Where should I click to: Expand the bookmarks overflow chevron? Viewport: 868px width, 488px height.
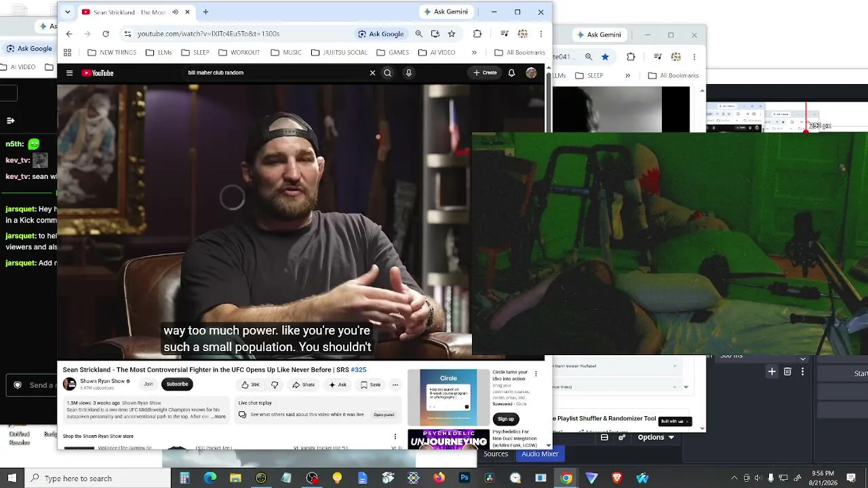[474, 52]
